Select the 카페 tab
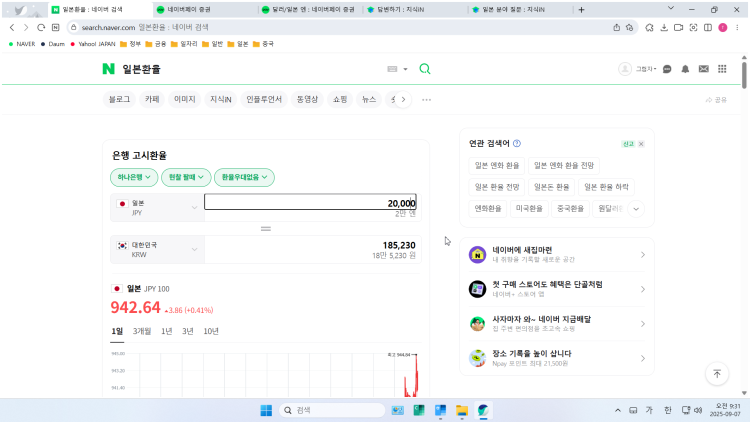This screenshot has width=750, height=422. (x=152, y=100)
